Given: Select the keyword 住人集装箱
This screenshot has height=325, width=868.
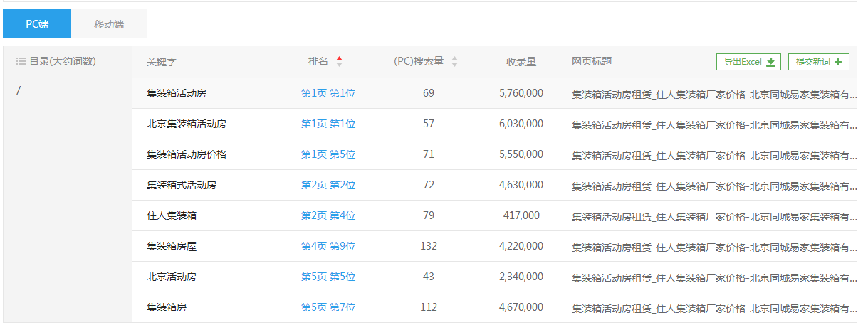Looking at the screenshot, I should (172, 215).
